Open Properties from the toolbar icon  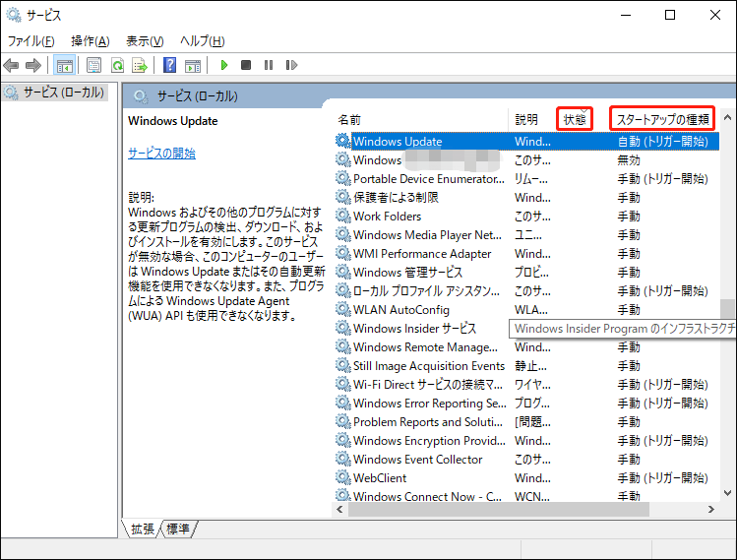click(93, 66)
